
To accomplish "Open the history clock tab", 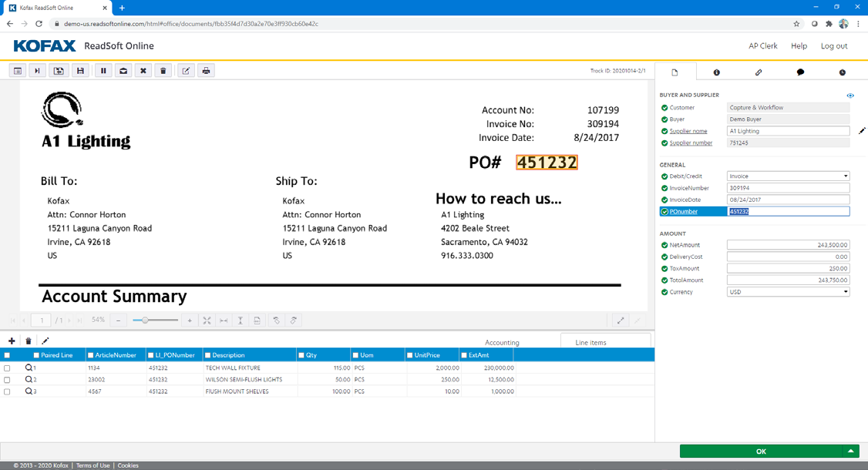I will (x=842, y=72).
